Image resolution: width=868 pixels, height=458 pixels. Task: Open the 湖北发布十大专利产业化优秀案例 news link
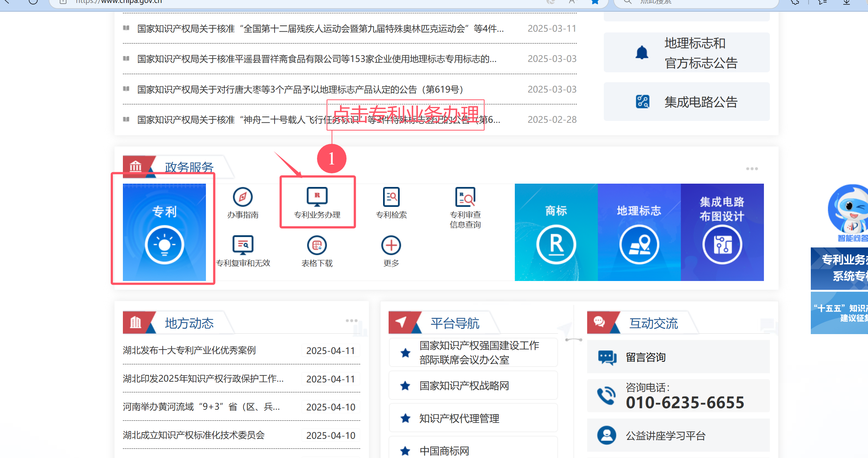[189, 350]
